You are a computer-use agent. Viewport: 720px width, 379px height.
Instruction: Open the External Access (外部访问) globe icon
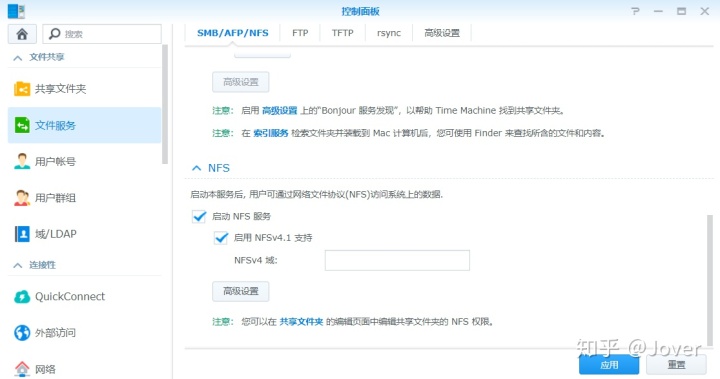pos(22,333)
